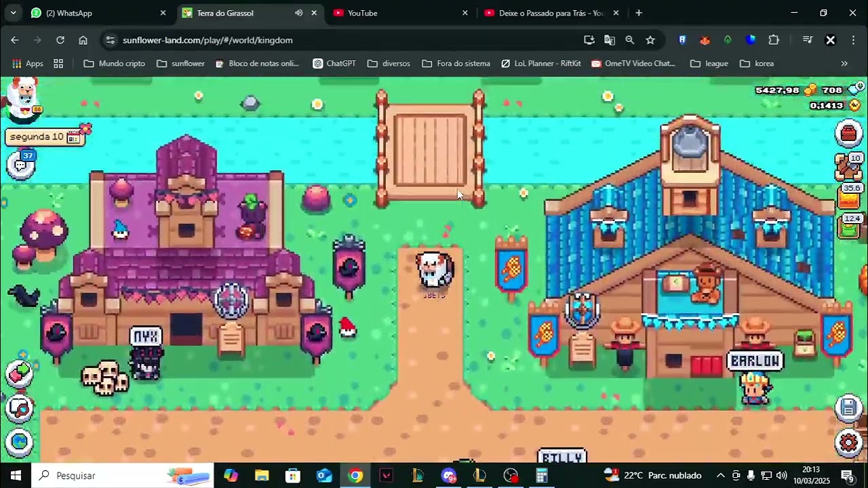Open the ChatGPT bookmark
The image size is (868, 488).
(334, 64)
